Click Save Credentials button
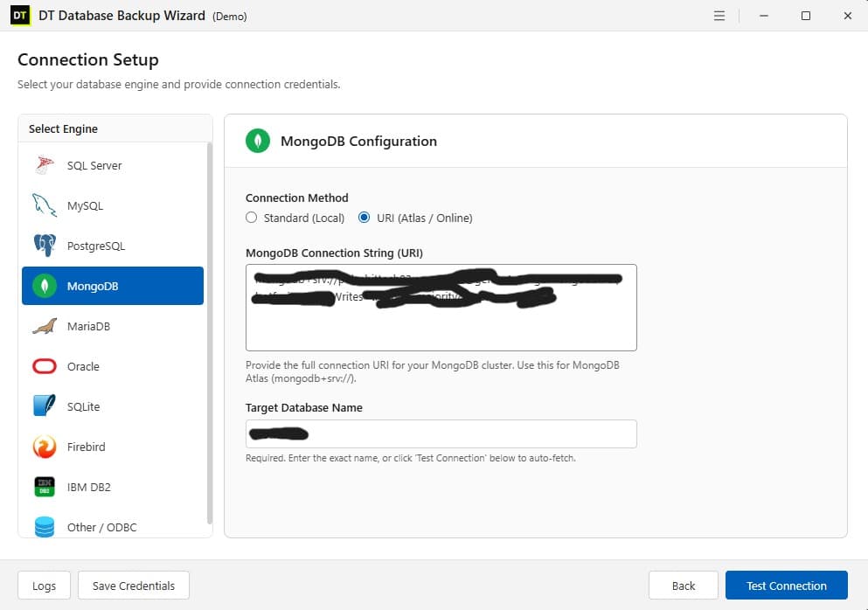 click(134, 585)
